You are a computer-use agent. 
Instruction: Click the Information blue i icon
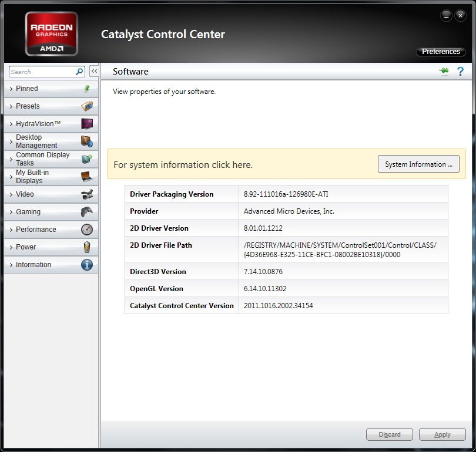coord(87,265)
